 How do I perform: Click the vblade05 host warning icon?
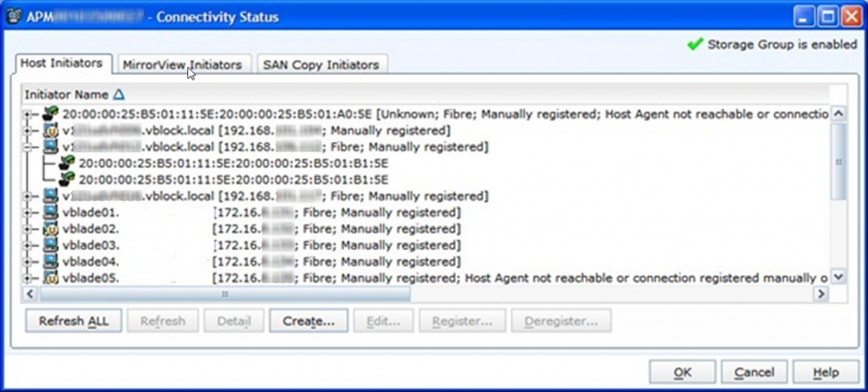50,277
